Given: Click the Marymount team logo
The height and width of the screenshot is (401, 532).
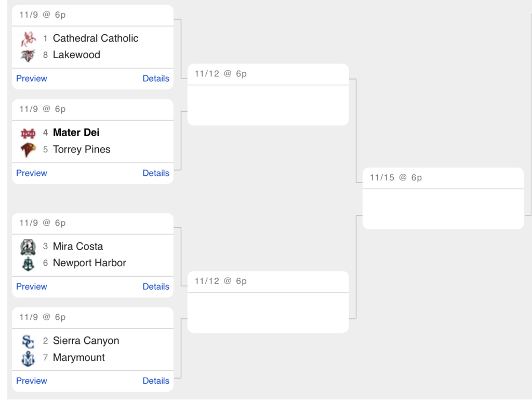Looking at the screenshot, I should click(28, 358).
